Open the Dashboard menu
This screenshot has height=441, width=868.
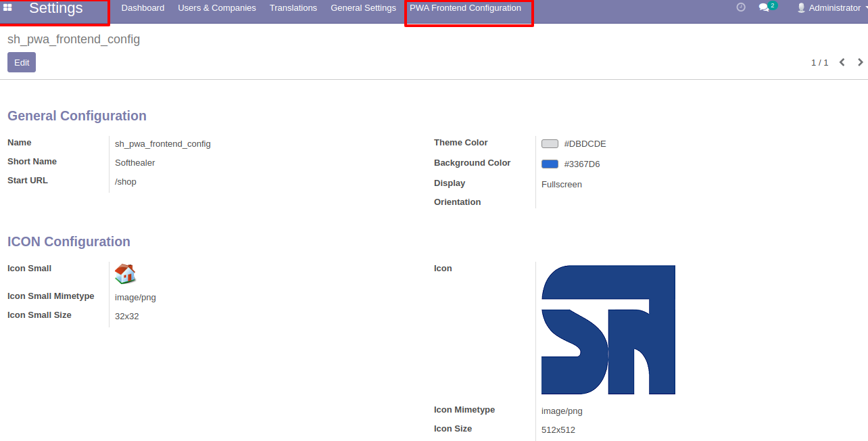143,8
